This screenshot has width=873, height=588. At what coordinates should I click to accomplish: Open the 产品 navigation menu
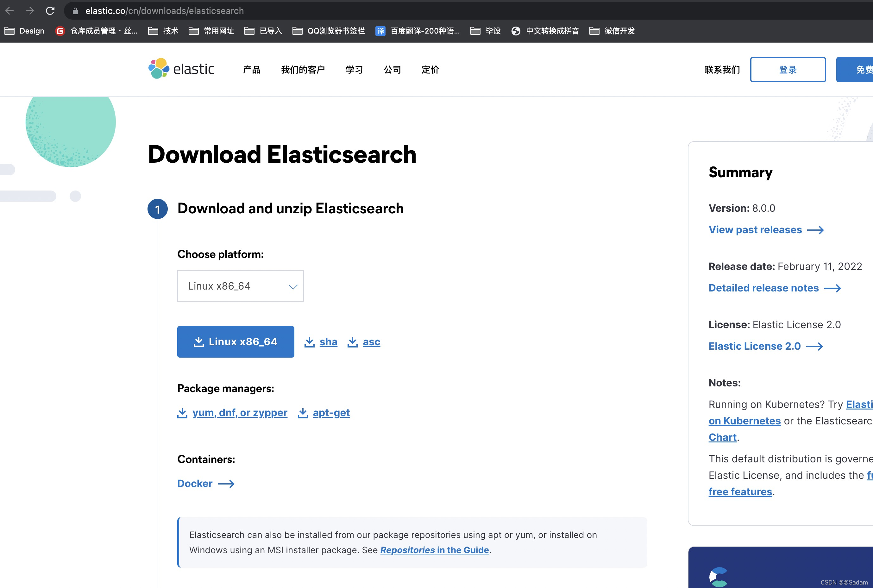(252, 70)
